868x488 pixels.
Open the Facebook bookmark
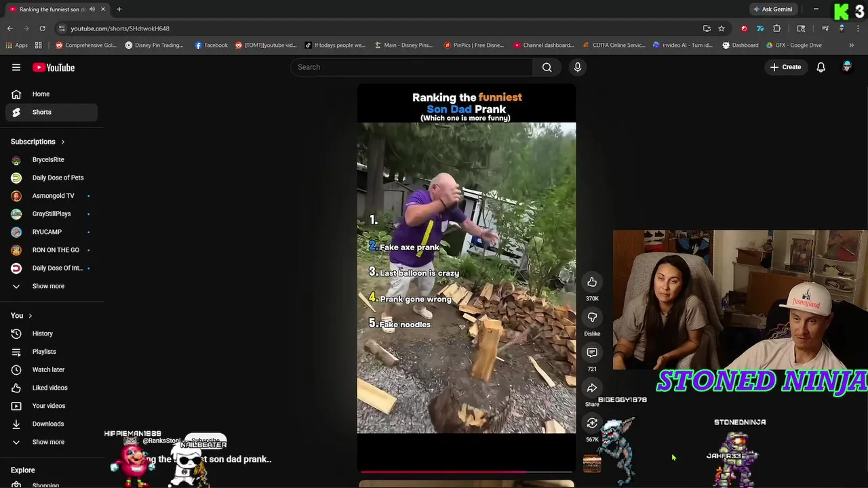point(211,45)
